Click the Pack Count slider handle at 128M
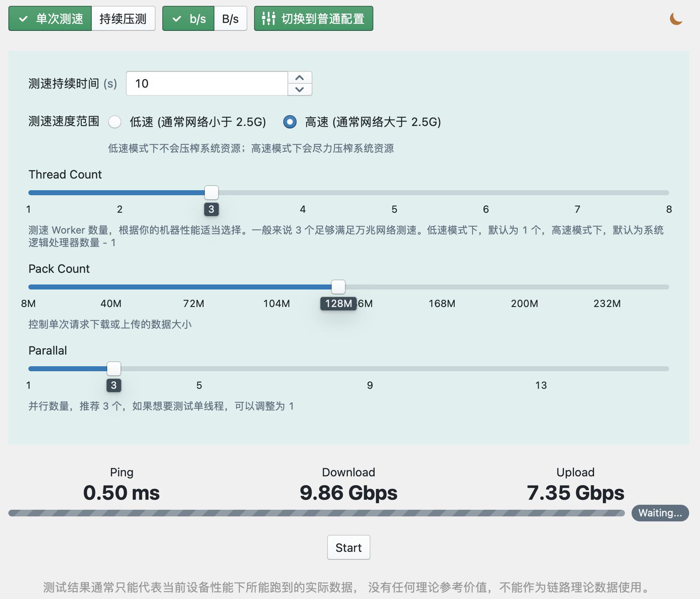 tap(338, 287)
